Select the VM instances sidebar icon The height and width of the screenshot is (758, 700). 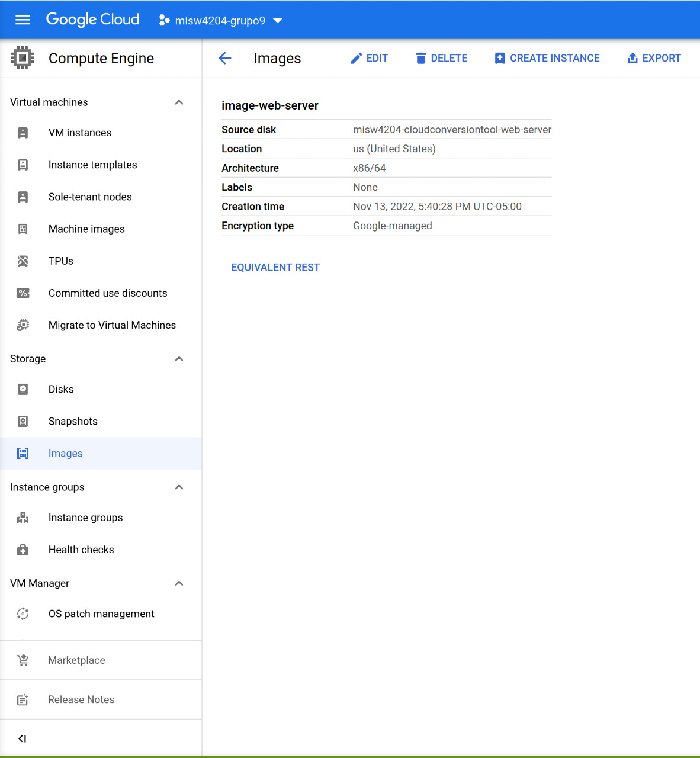[23, 133]
